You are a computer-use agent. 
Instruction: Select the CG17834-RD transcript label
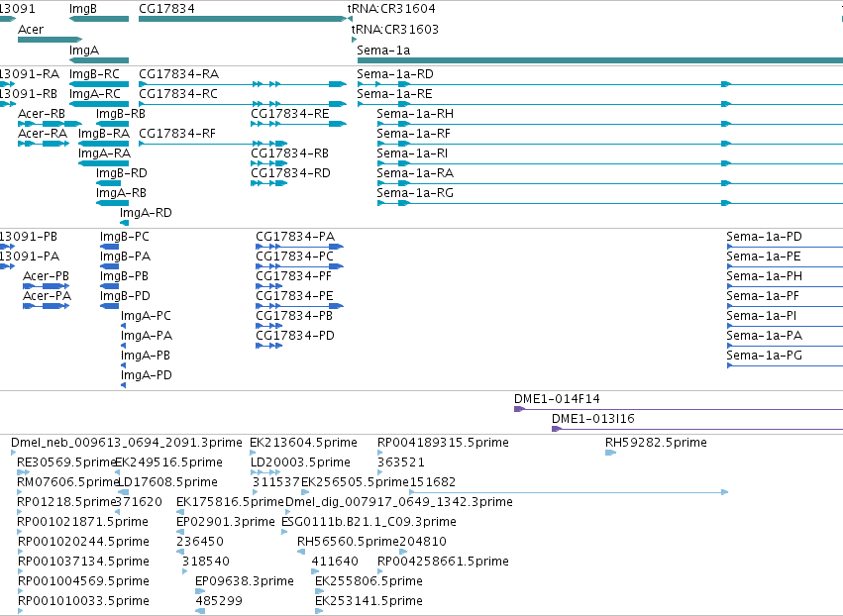290,173
